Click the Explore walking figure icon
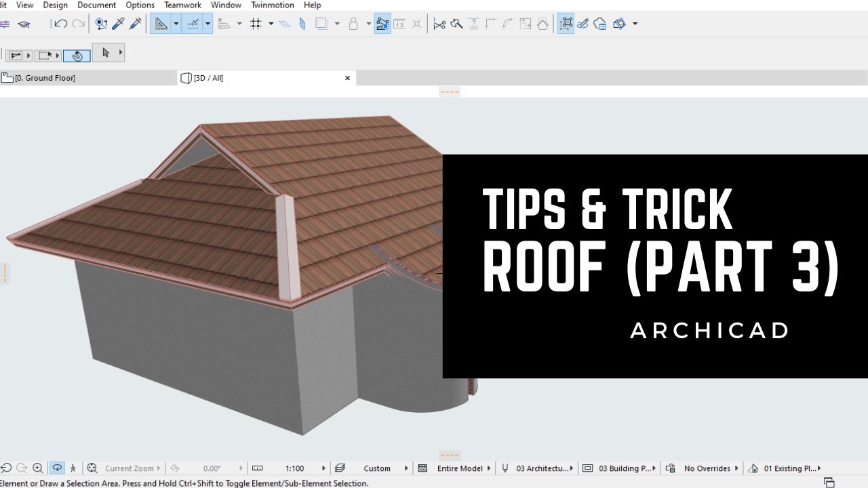Viewport: 868px width, 488px height. pyautogui.click(x=73, y=468)
